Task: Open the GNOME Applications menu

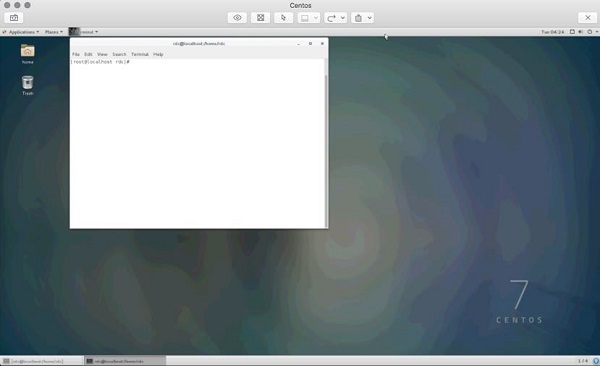Action: point(21,32)
